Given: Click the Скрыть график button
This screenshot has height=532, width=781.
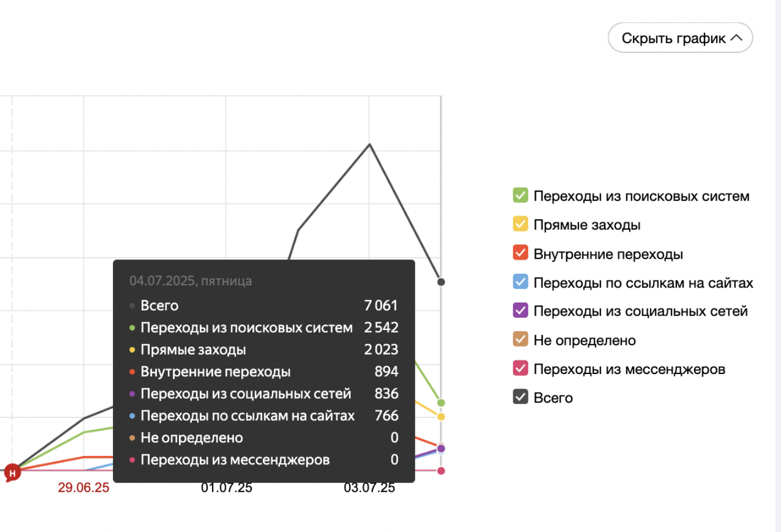Looking at the screenshot, I should (x=680, y=38).
